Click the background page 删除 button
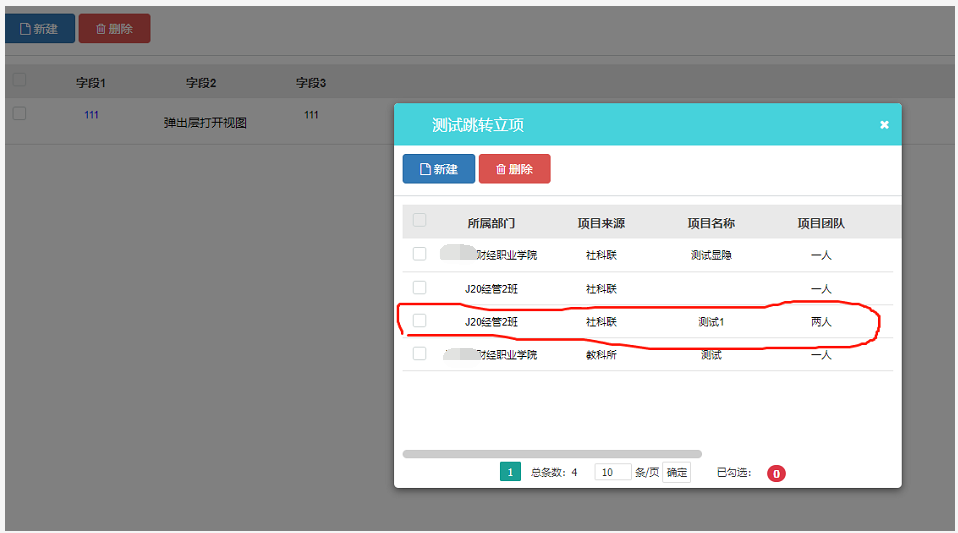The image size is (958, 533). click(x=114, y=29)
